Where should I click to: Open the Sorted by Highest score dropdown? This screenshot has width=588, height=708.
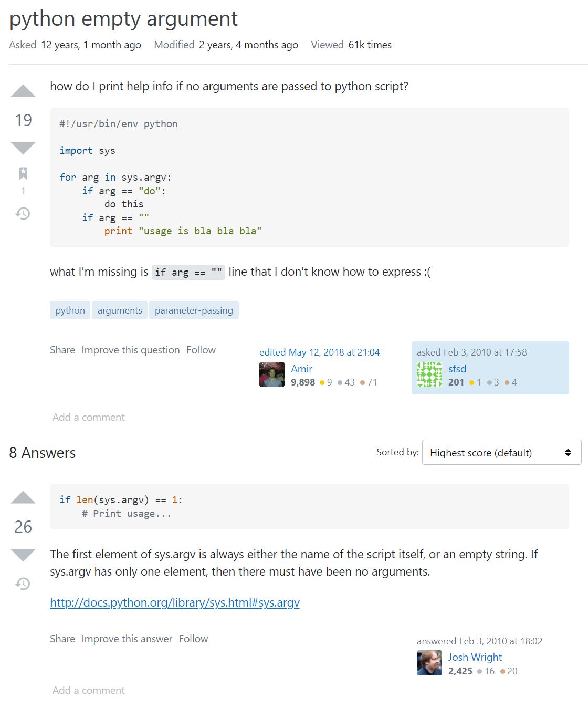(501, 452)
